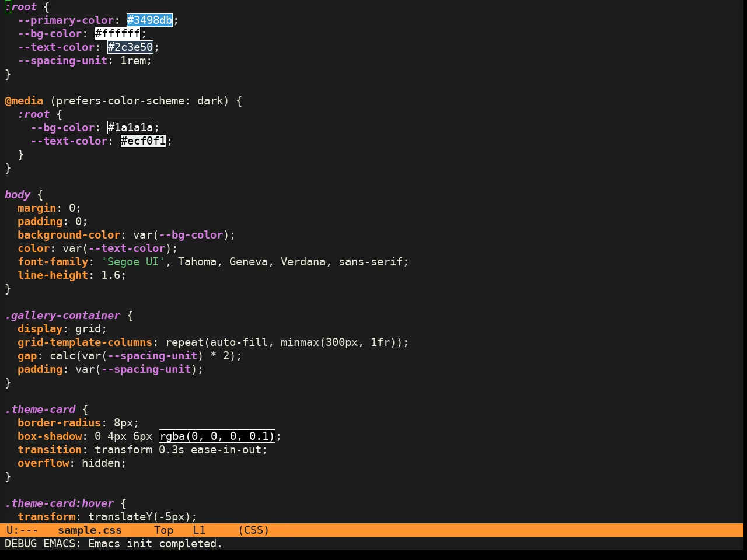
Task: Click the 'grid-template-columns' property
Action: [x=85, y=342]
